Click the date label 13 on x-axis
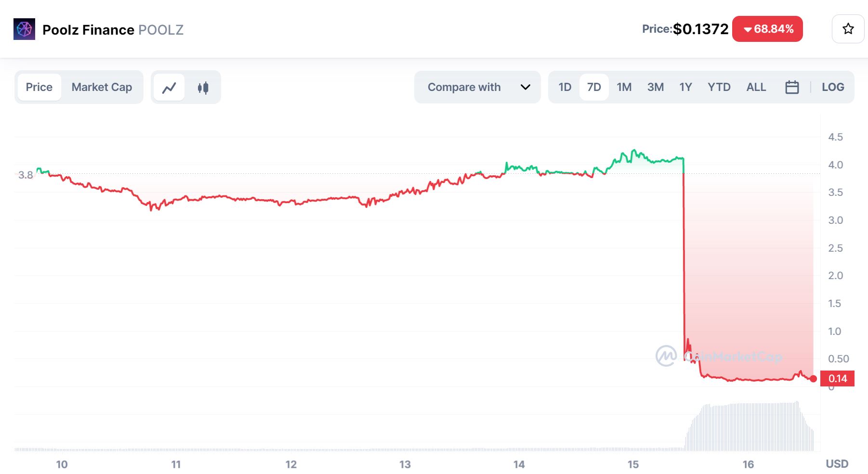868x474 pixels. [405, 464]
